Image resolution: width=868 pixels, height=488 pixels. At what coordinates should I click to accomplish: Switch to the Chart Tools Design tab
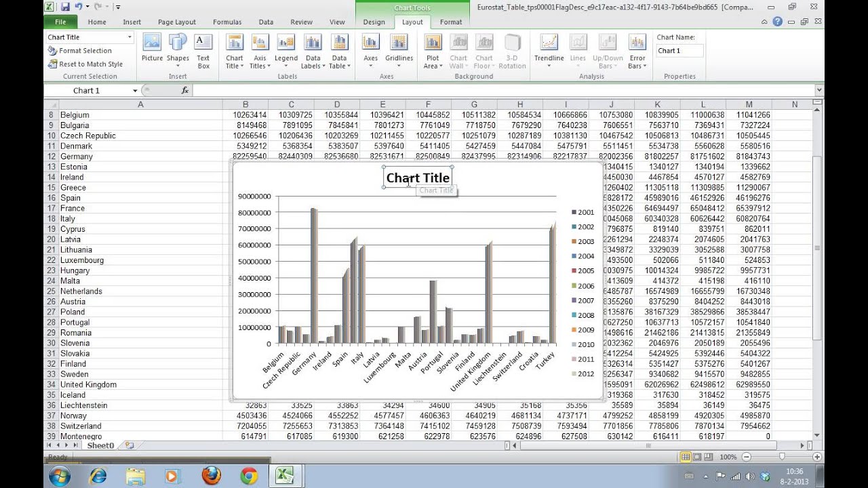pos(374,22)
